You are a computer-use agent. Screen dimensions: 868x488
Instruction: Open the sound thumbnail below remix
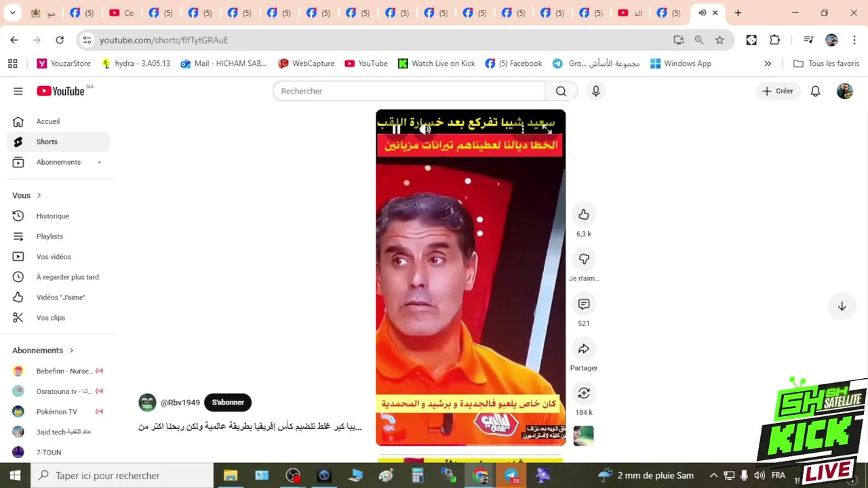pyautogui.click(x=584, y=436)
